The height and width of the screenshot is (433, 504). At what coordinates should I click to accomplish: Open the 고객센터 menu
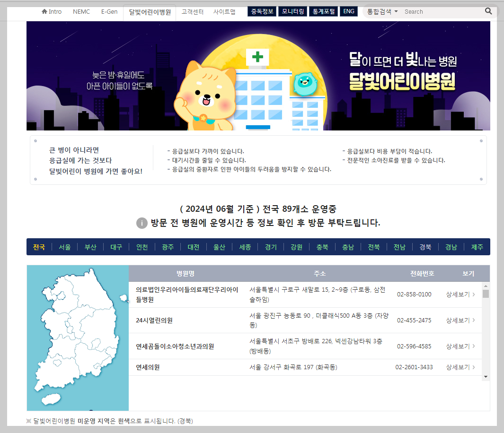pos(193,11)
